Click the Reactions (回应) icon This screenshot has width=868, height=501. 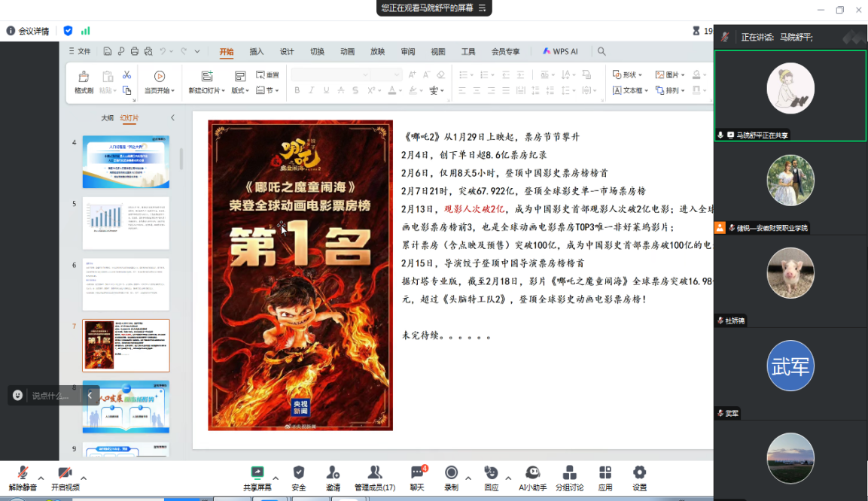coord(491,477)
